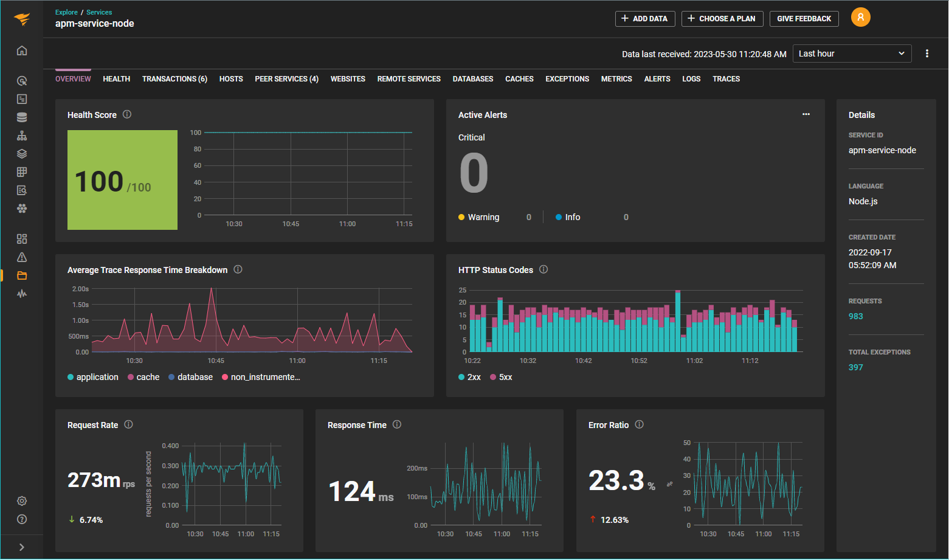Open the Active Alerts options menu
Image resolution: width=949 pixels, height=560 pixels.
pos(806,114)
